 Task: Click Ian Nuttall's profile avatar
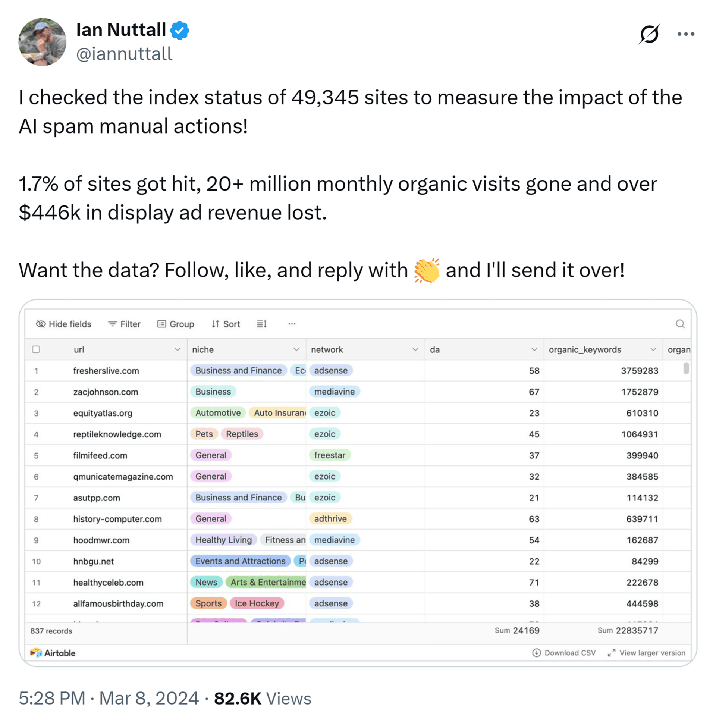(x=43, y=42)
